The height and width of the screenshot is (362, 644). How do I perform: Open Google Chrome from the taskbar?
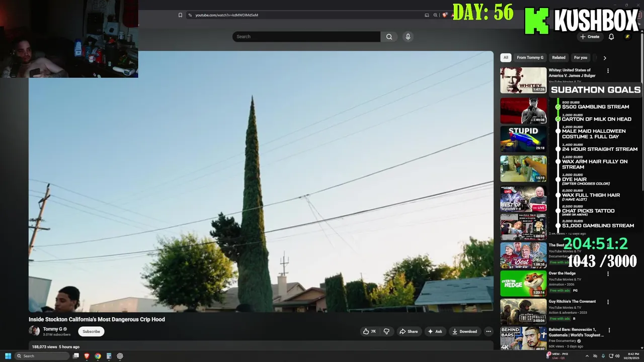tap(98, 356)
